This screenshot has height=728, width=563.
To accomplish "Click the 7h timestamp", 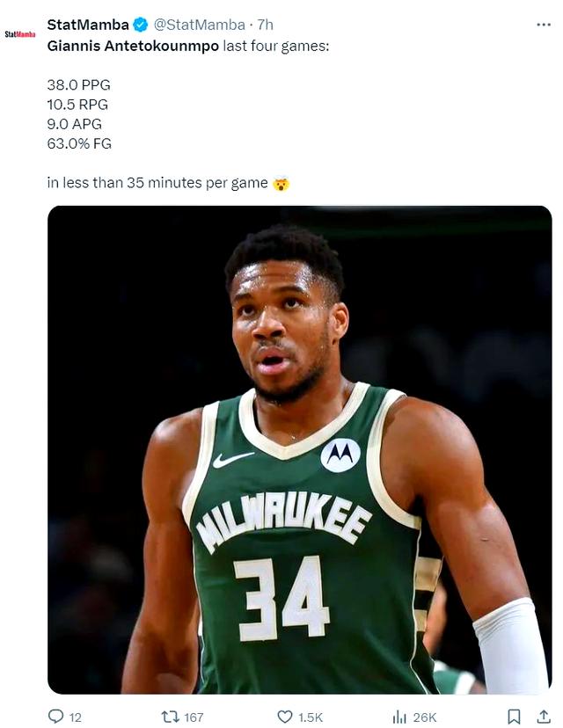I will [265, 25].
